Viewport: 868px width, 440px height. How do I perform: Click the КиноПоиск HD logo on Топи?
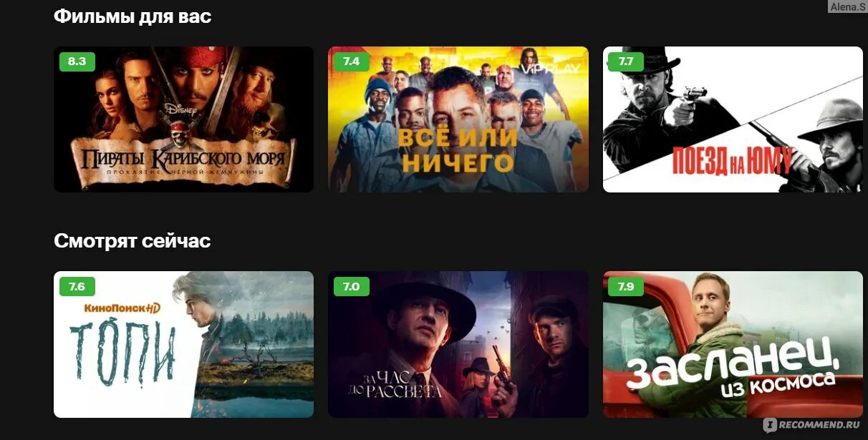(x=122, y=308)
